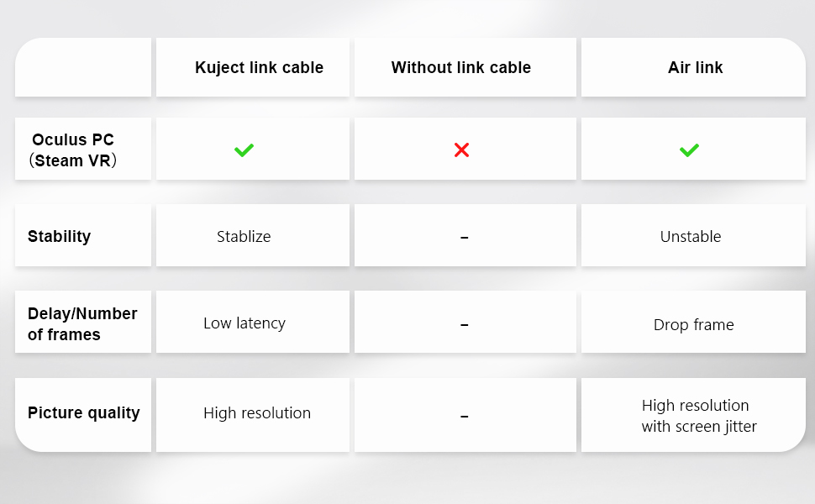This screenshot has width=815, height=504.
Task: Click the Drop frame cell
Action: pos(693,325)
